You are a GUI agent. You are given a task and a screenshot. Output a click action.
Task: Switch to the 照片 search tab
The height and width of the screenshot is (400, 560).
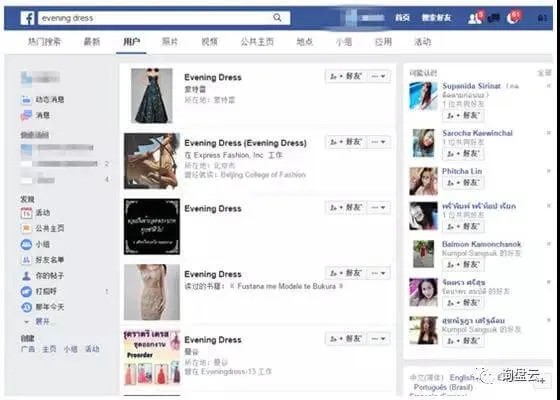(x=170, y=42)
